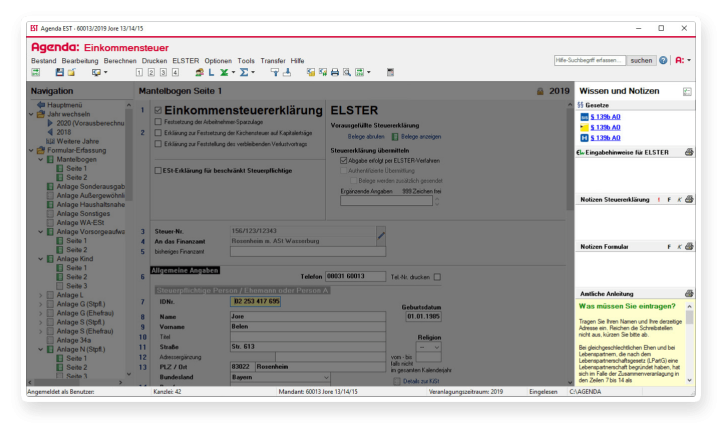Expand the Anlage L tree node
Image resolution: width=728 pixels, height=434 pixels.
click(x=39, y=295)
